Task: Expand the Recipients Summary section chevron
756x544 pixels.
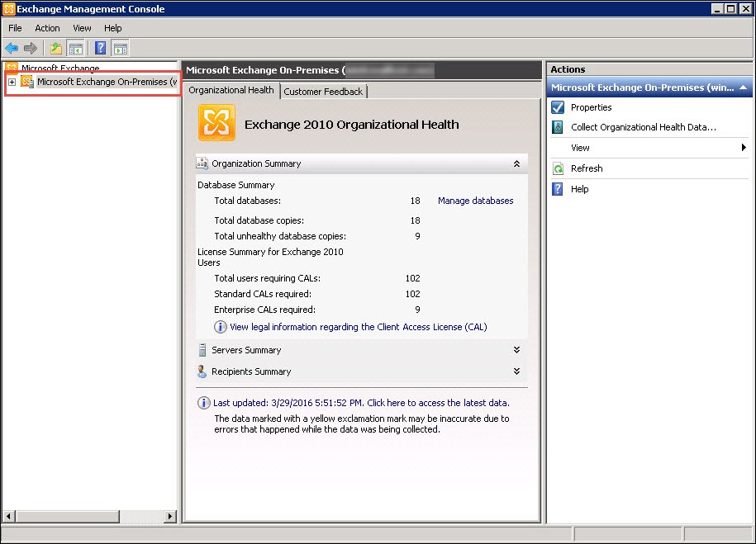Action: coord(517,371)
